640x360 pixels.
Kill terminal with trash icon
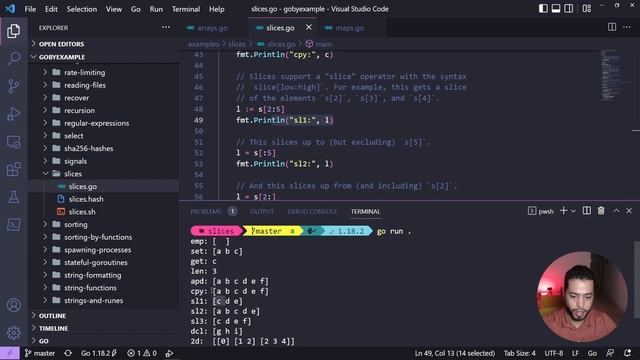coord(601,211)
